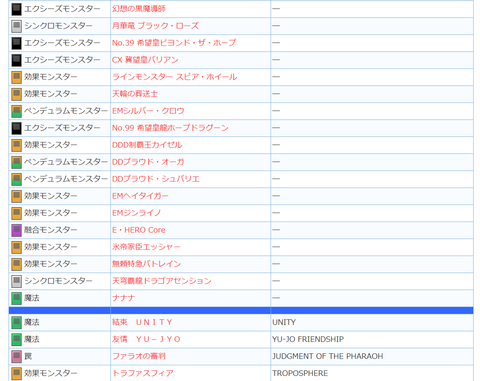Click the effect icon in the EMジンライノ row
The image size is (480, 381).
click(x=16, y=213)
